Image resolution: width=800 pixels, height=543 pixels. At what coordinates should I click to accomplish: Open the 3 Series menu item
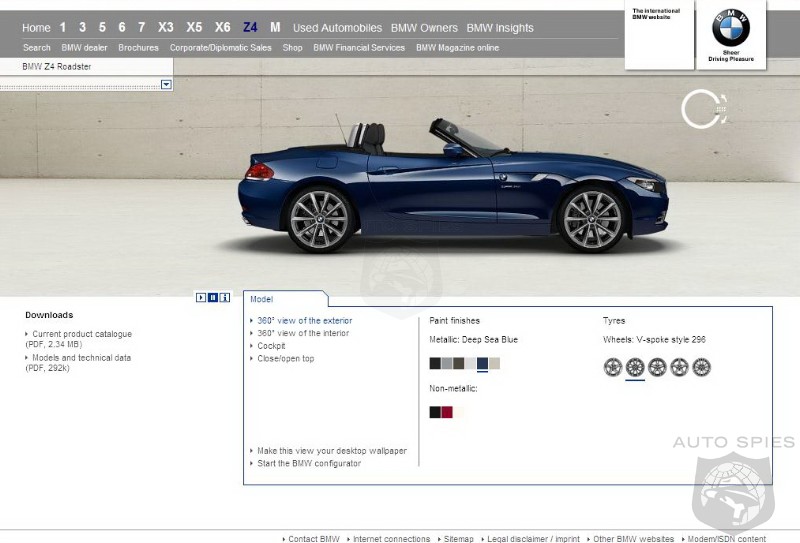pyautogui.click(x=83, y=27)
